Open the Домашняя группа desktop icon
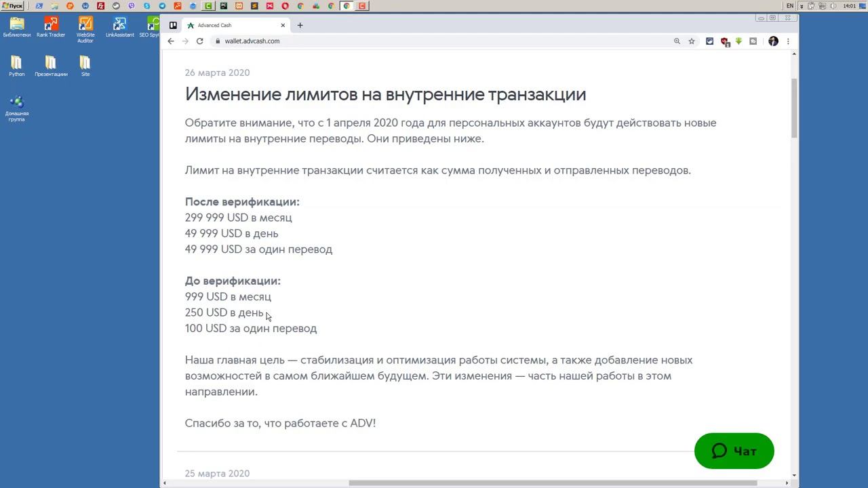The image size is (868, 488). [17, 109]
